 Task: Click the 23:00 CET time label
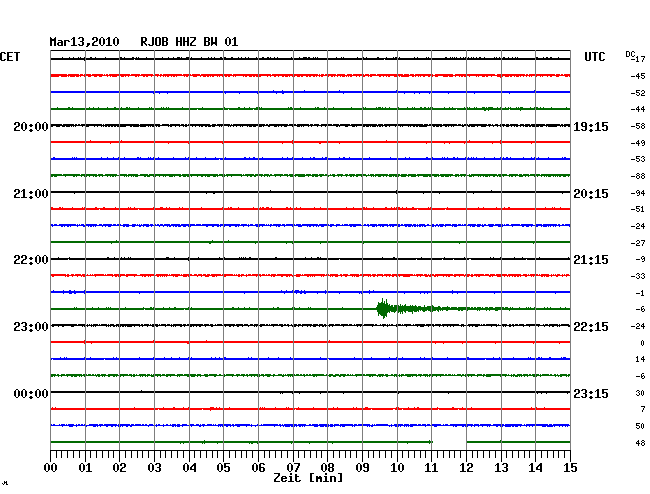(31, 327)
